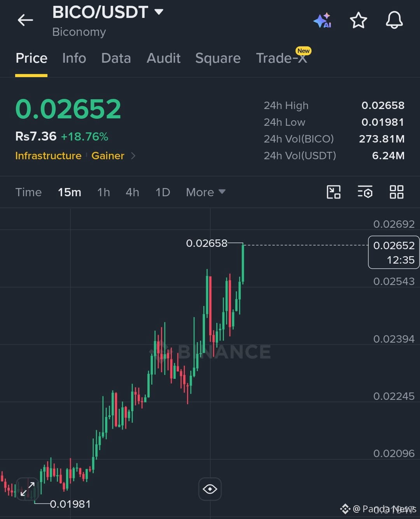Click the current price 0.02652

point(68,109)
